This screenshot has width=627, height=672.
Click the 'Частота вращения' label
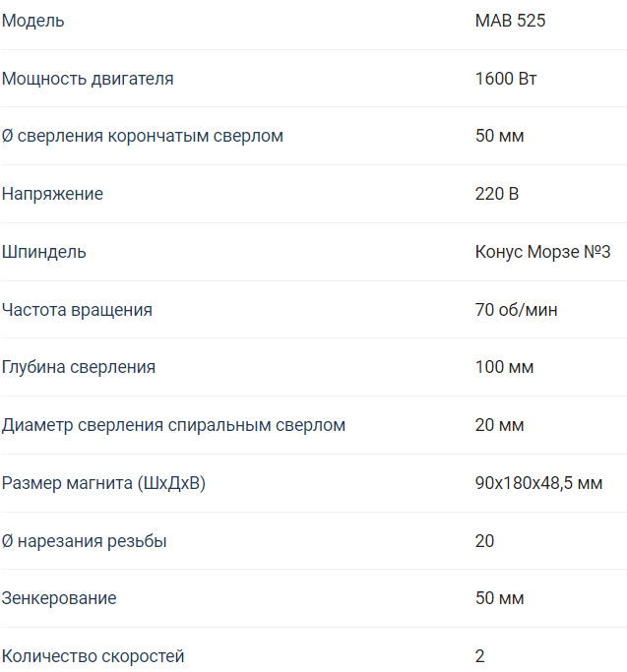click(77, 310)
